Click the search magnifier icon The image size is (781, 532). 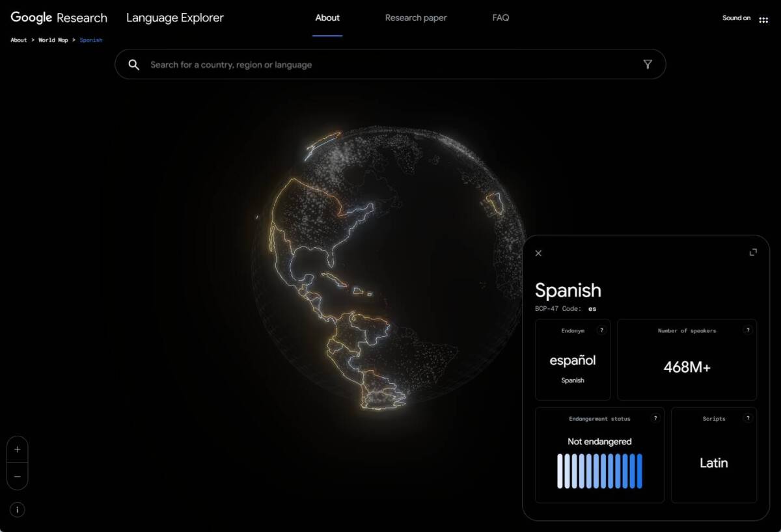[133, 64]
